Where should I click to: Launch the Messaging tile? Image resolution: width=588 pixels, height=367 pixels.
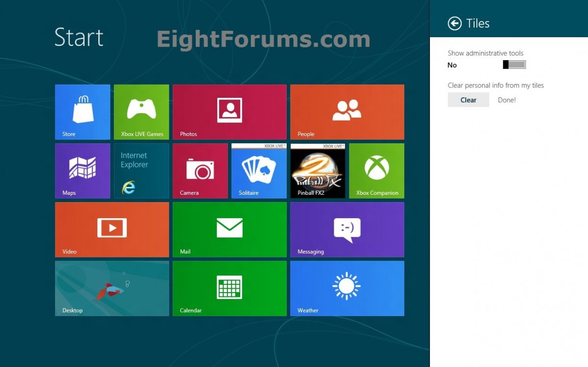347,229
